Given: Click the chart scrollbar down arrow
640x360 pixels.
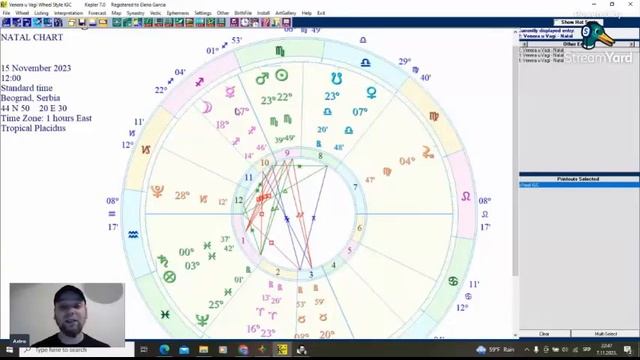Looking at the screenshot, I should tap(515, 335).
